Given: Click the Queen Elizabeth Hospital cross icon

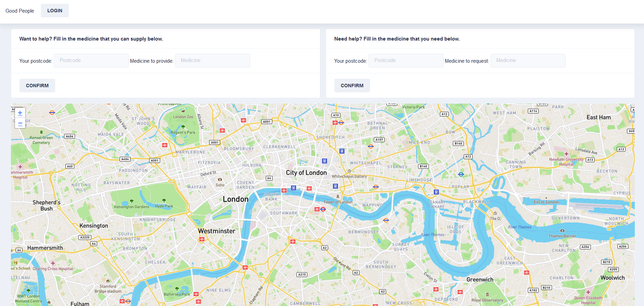Looking at the screenshot, I should tap(588, 292).
